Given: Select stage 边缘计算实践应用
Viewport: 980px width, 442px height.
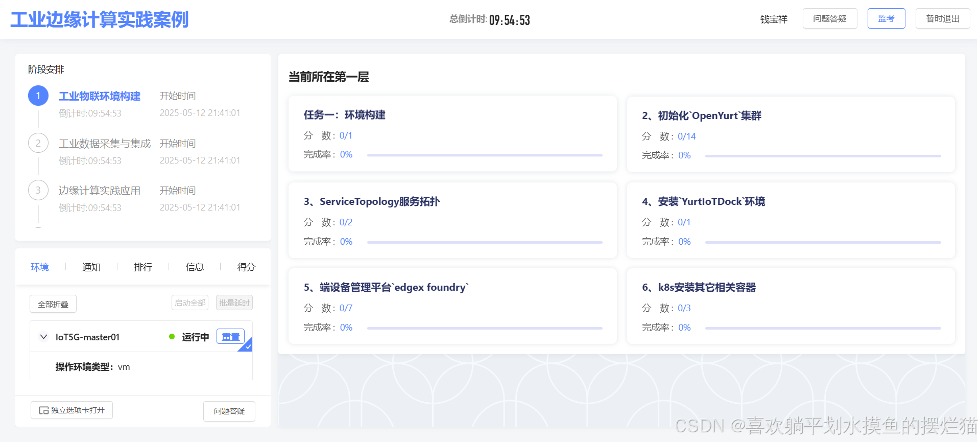Looking at the screenshot, I should tap(100, 191).
